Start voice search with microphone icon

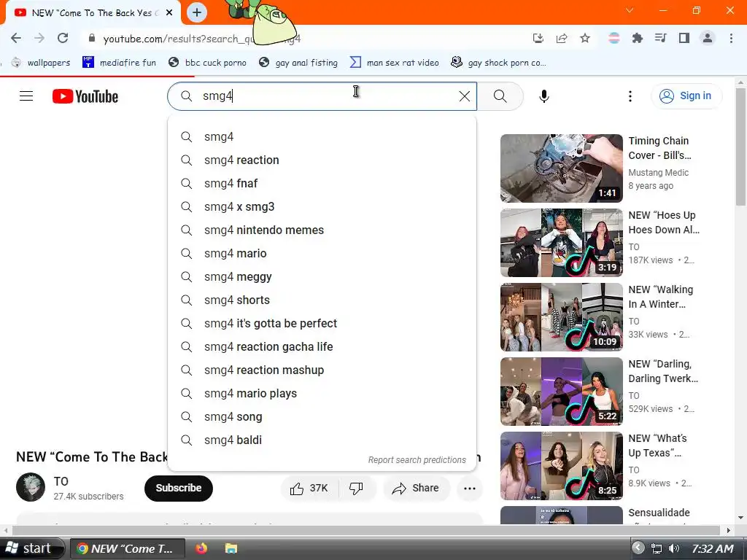[543, 96]
